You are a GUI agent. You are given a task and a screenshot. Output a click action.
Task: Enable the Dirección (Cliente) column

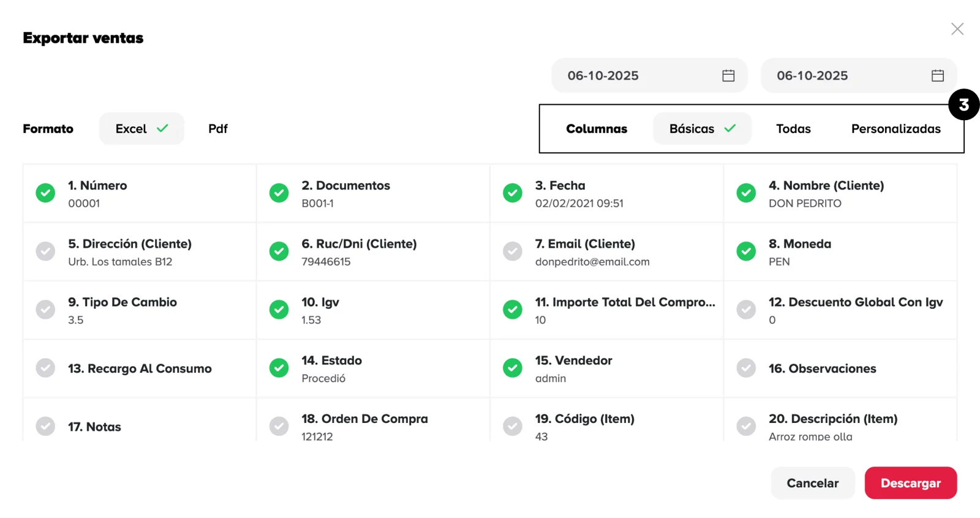tap(45, 251)
